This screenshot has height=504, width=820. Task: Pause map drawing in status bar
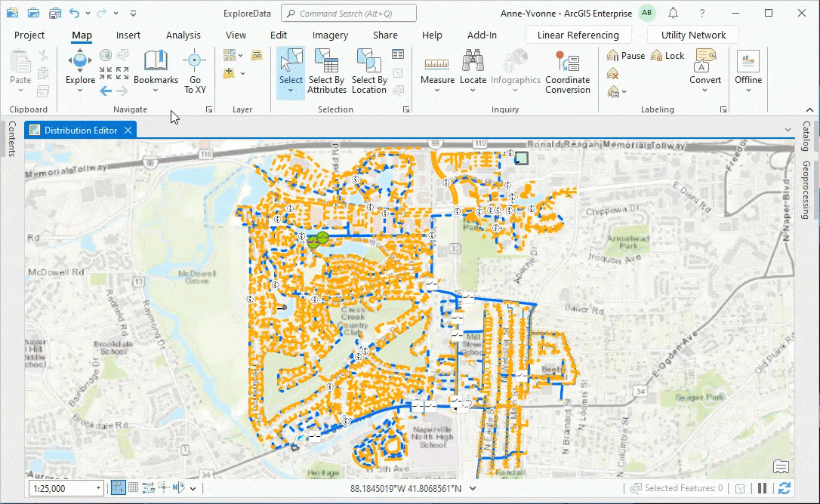(763, 488)
